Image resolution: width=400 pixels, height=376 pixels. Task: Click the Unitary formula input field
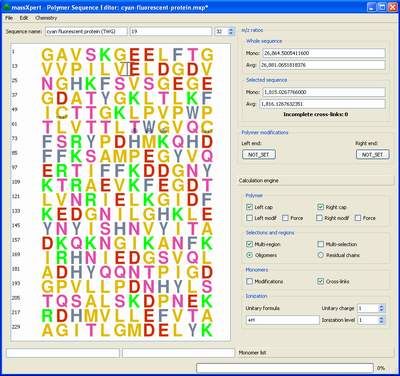click(283, 320)
